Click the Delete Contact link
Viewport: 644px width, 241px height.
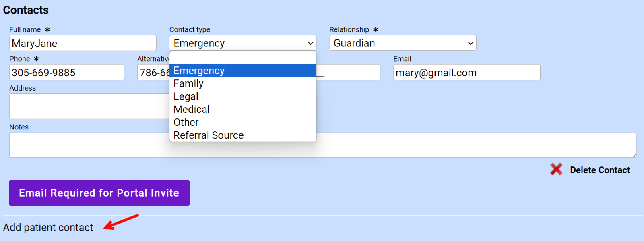[600, 170]
